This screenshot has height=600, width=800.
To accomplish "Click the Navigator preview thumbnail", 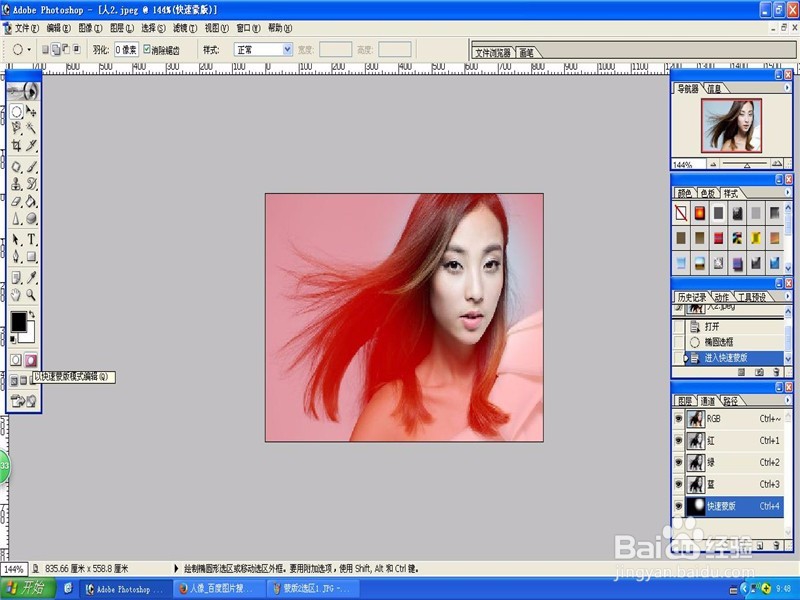I will pos(731,126).
